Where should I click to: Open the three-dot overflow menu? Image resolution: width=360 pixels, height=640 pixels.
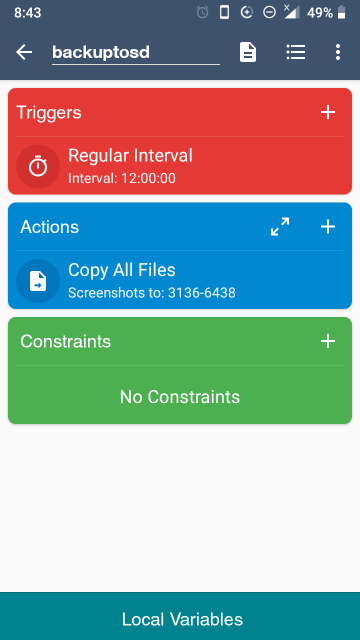coord(338,52)
